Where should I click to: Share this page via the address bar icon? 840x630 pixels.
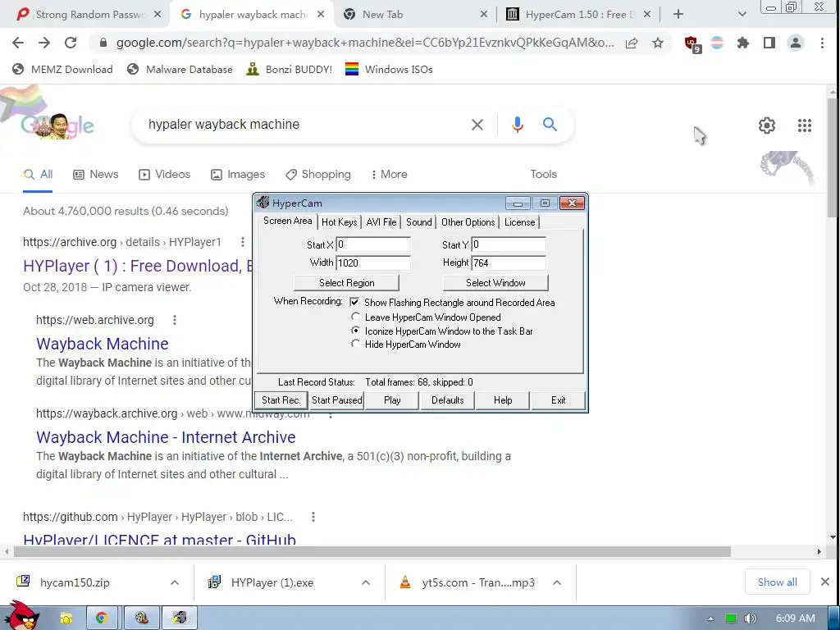click(x=632, y=43)
